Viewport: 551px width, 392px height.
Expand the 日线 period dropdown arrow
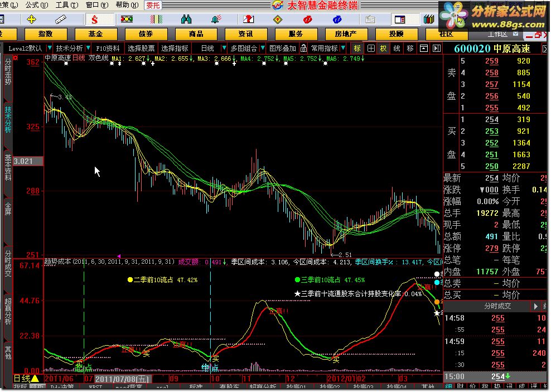(x=224, y=48)
